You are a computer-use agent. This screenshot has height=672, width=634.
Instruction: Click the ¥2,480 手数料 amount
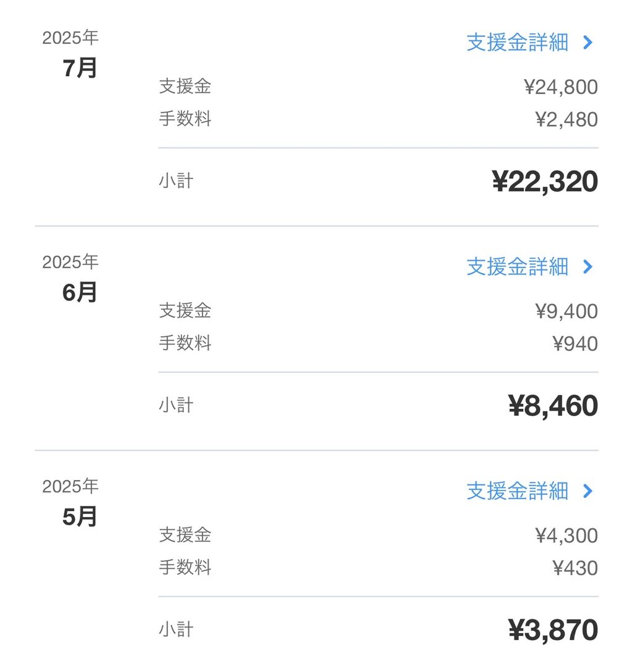567,120
